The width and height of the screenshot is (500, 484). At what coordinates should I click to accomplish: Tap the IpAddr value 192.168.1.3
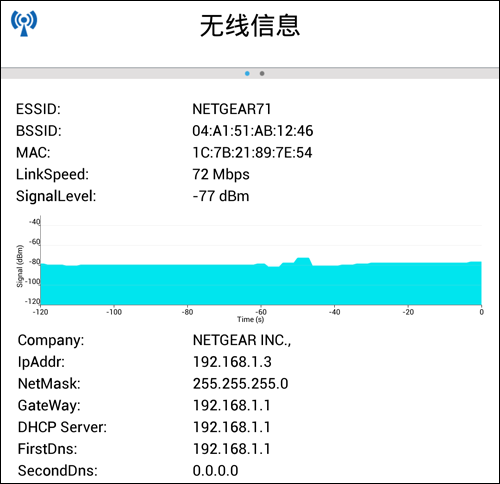232,362
